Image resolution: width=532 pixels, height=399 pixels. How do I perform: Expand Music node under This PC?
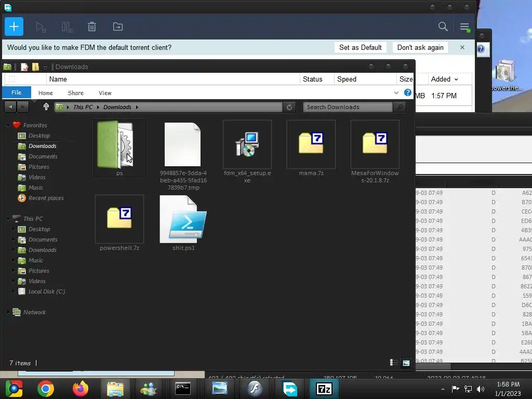(x=14, y=261)
